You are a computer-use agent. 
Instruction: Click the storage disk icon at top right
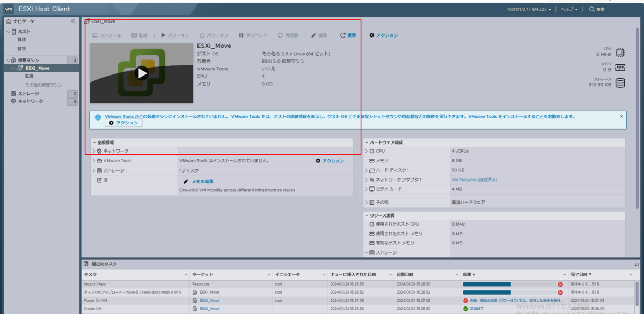pos(620,83)
